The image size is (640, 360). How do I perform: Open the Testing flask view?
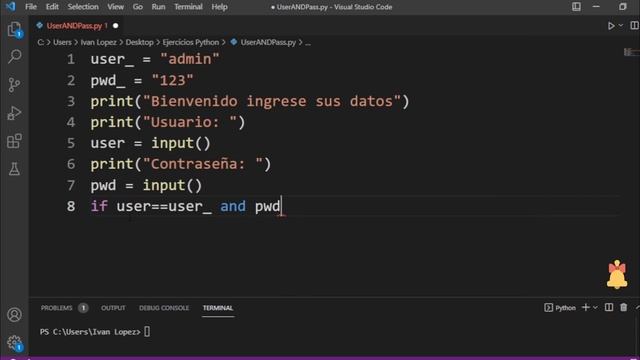tap(14, 169)
